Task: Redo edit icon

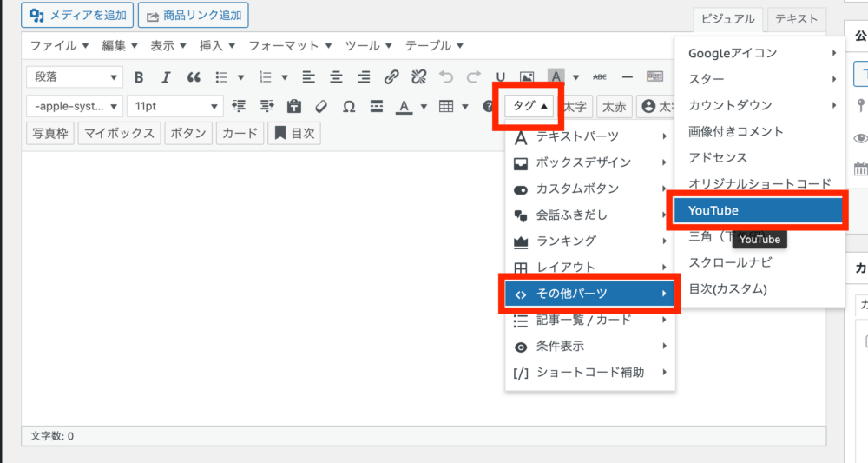Action: (473, 77)
